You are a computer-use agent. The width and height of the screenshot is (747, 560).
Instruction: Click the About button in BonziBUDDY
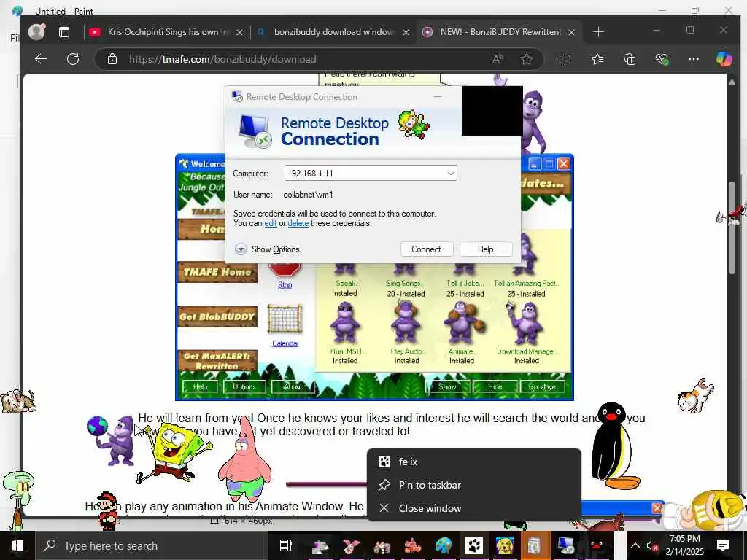tap(292, 386)
